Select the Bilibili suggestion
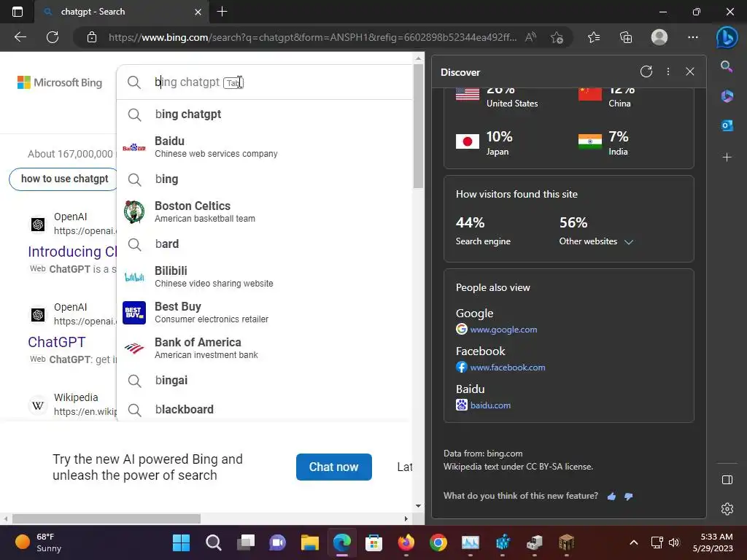 (x=264, y=276)
